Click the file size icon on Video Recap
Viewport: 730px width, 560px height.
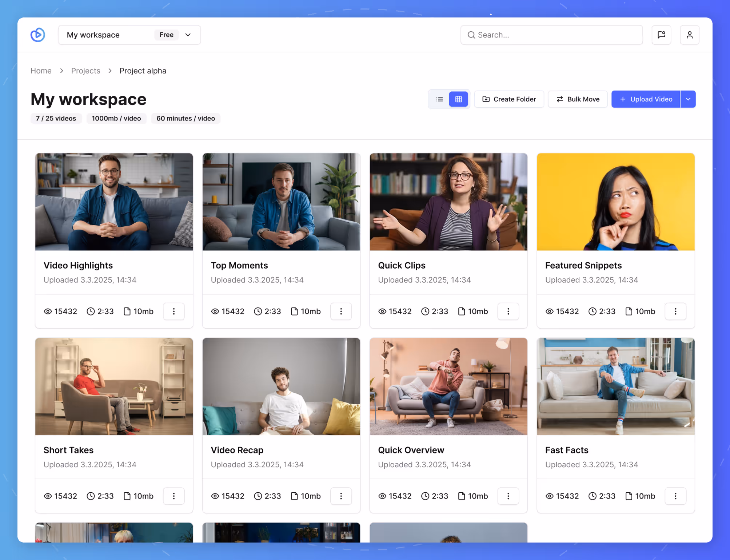tap(294, 496)
